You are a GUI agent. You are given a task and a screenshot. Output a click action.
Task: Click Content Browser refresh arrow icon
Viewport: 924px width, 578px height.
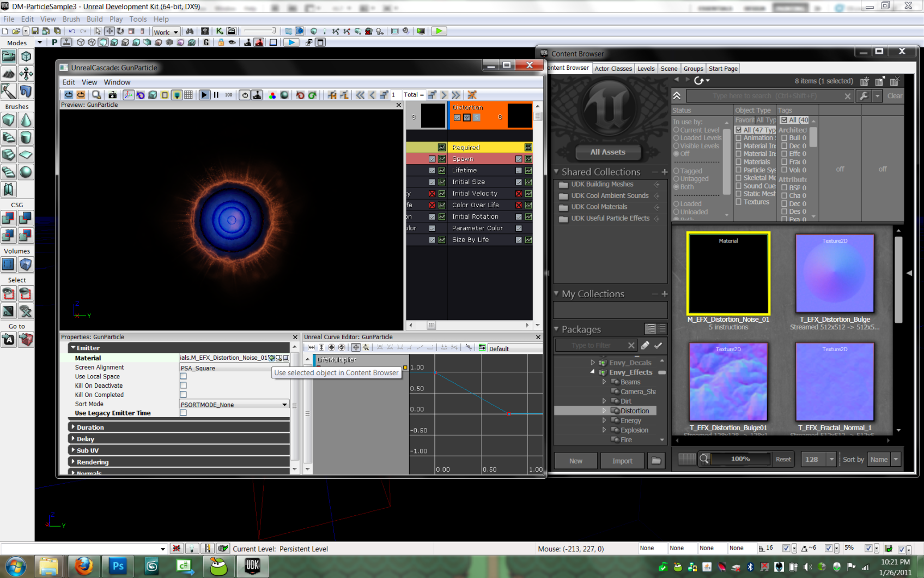[x=700, y=81]
